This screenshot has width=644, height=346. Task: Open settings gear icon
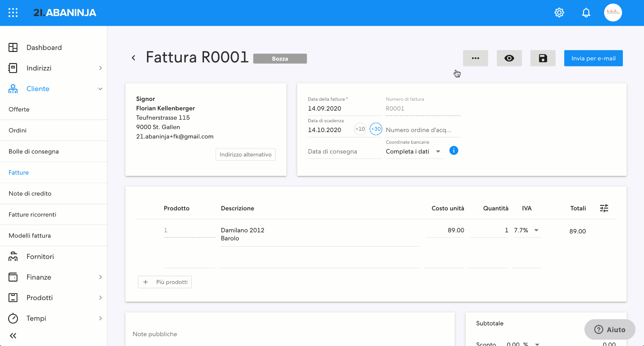coord(559,13)
